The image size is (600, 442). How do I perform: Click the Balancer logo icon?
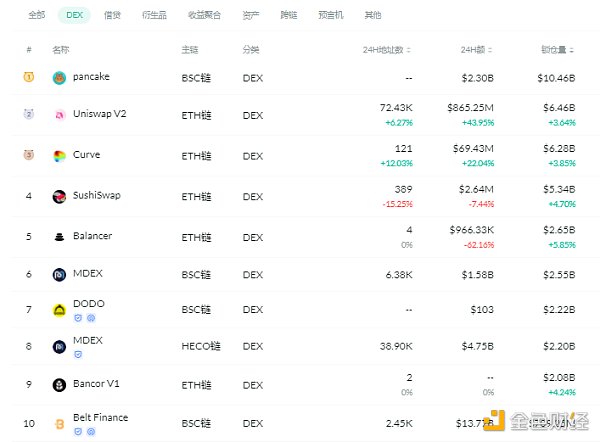[59, 237]
